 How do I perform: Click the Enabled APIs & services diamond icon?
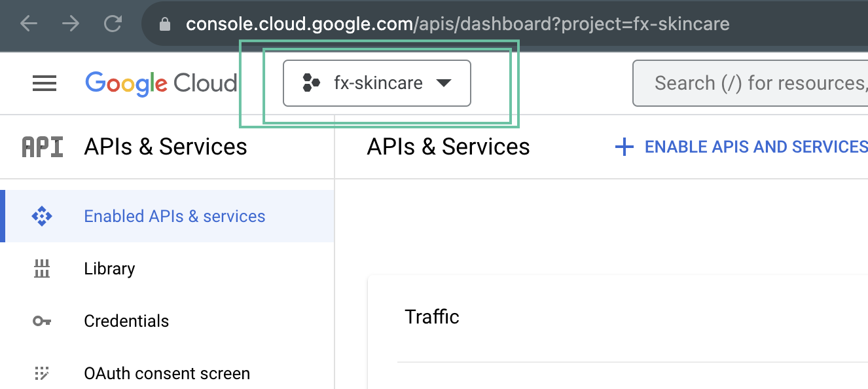42,216
